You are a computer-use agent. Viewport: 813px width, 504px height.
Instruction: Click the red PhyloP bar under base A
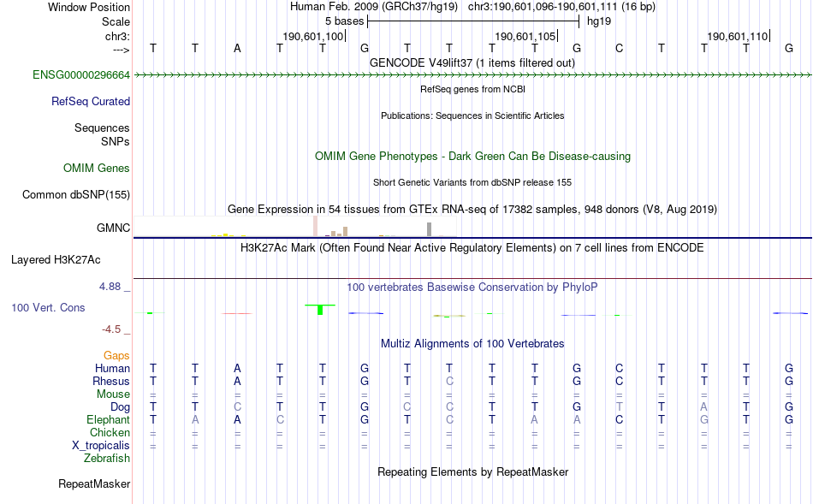click(237, 313)
